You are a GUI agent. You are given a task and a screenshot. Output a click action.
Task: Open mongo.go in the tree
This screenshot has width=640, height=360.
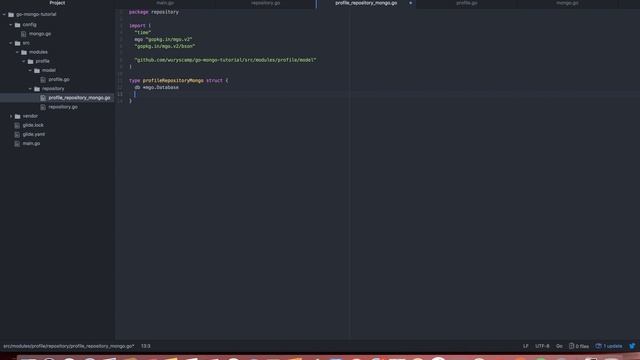40,34
